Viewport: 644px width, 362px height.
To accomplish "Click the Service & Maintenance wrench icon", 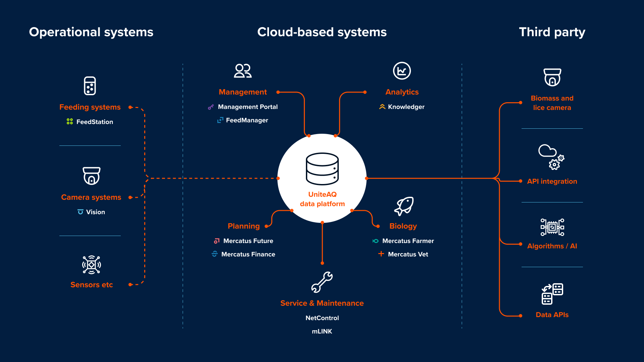I will (322, 282).
